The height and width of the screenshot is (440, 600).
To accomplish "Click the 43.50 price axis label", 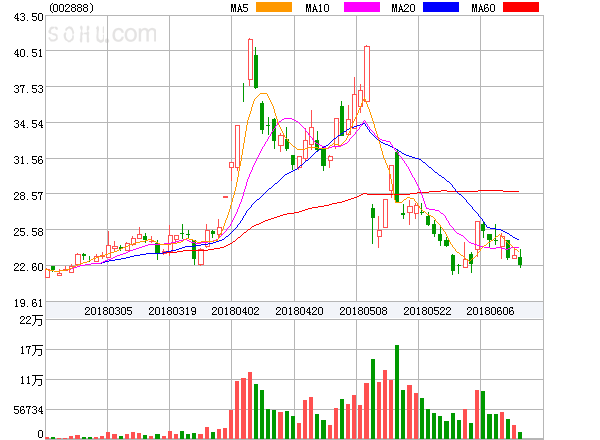I will (29, 17).
